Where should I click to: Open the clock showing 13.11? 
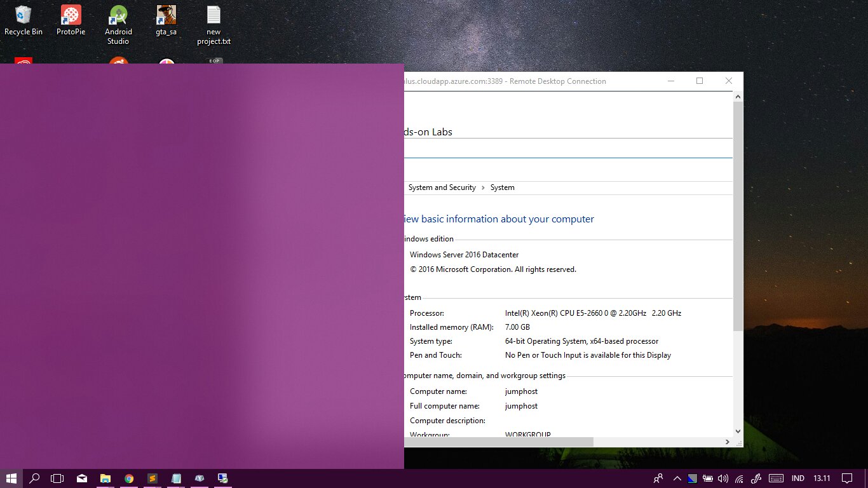(822, 478)
